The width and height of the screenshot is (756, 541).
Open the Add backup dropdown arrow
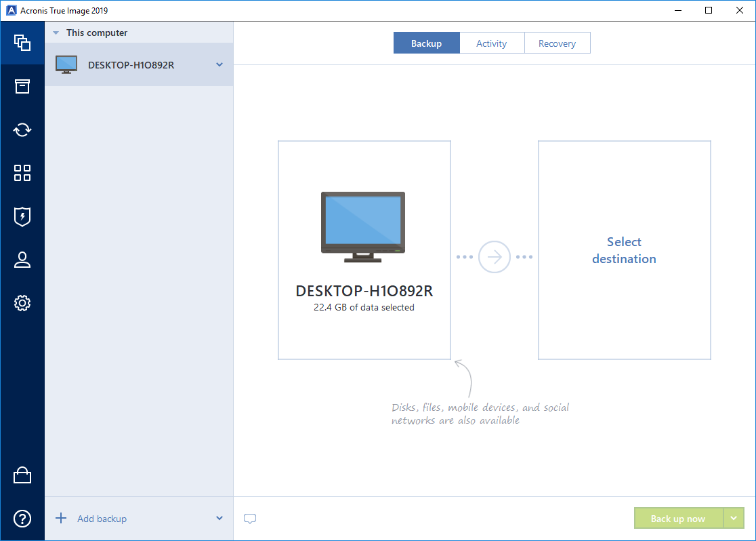click(219, 519)
